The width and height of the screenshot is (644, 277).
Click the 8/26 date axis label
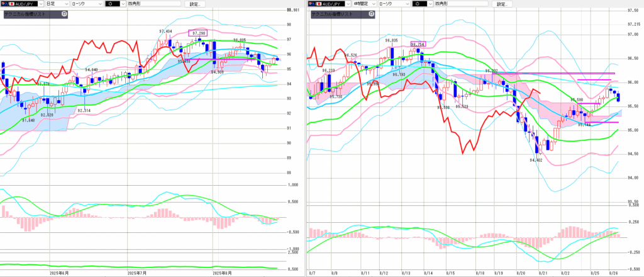click(614, 273)
